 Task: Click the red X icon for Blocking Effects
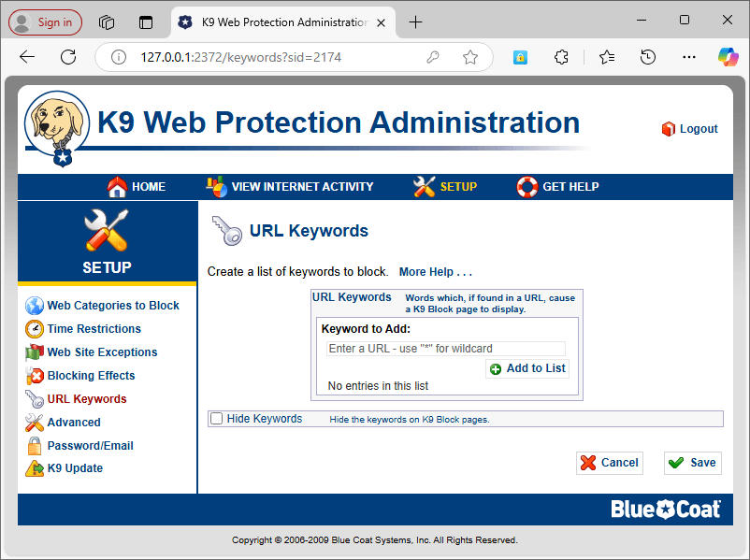tap(35, 376)
